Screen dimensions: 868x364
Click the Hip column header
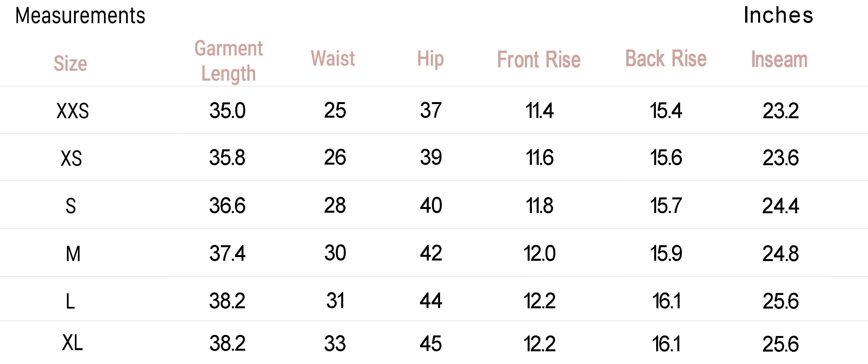430,59
